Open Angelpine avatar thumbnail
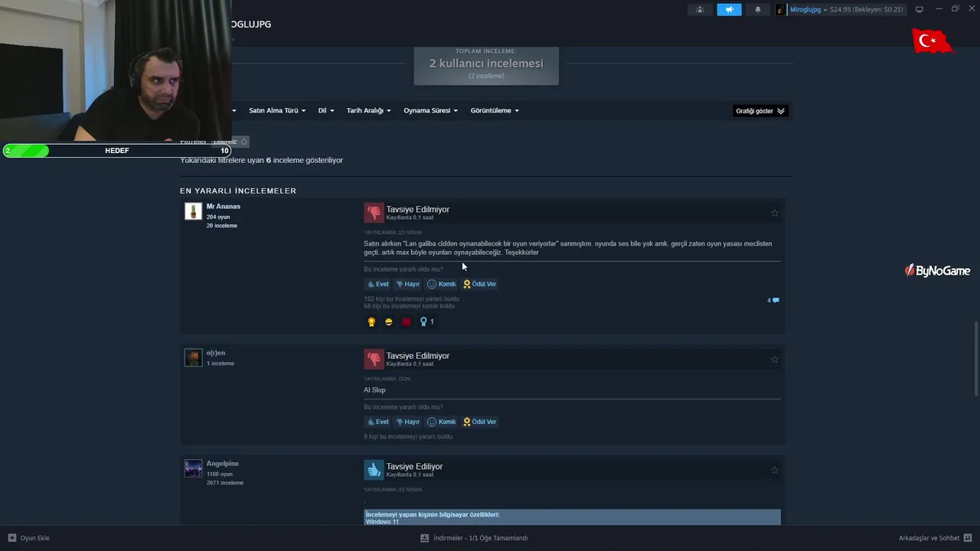Image resolution: width=980 pixels, height=551 pixels. point(194,468)
